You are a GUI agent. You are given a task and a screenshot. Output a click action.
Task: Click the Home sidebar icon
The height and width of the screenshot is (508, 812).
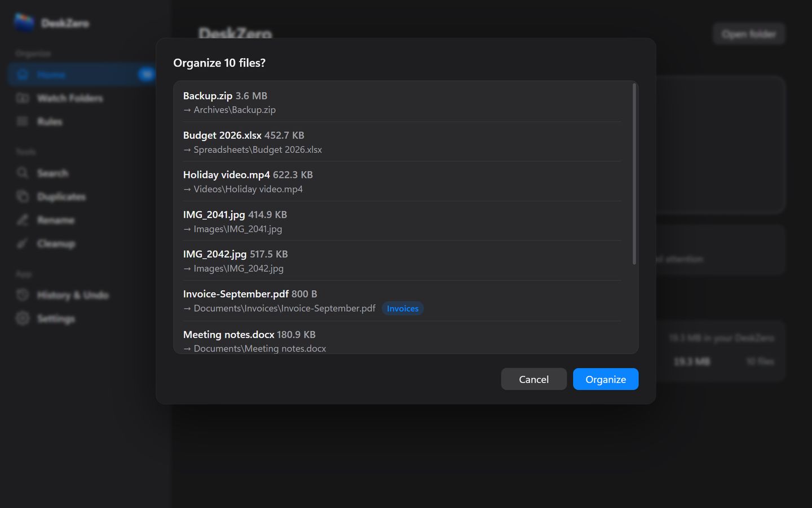pyautogui.click(x=23, y=75)
